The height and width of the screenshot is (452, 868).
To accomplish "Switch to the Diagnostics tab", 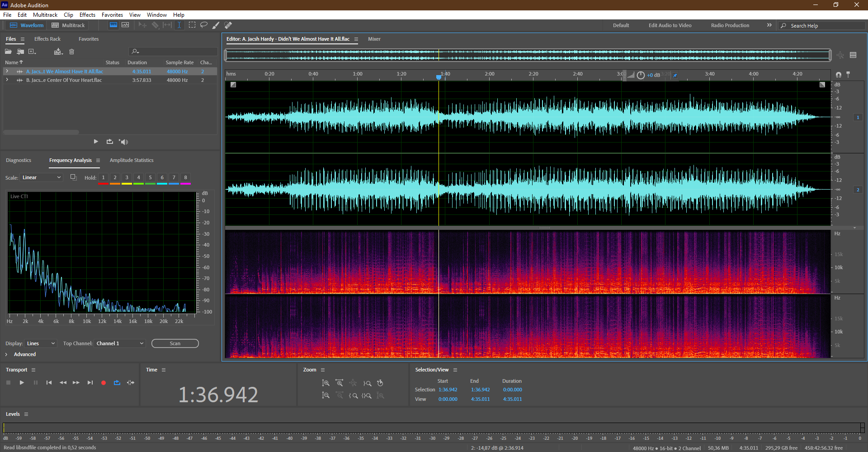I will (19, 160).
